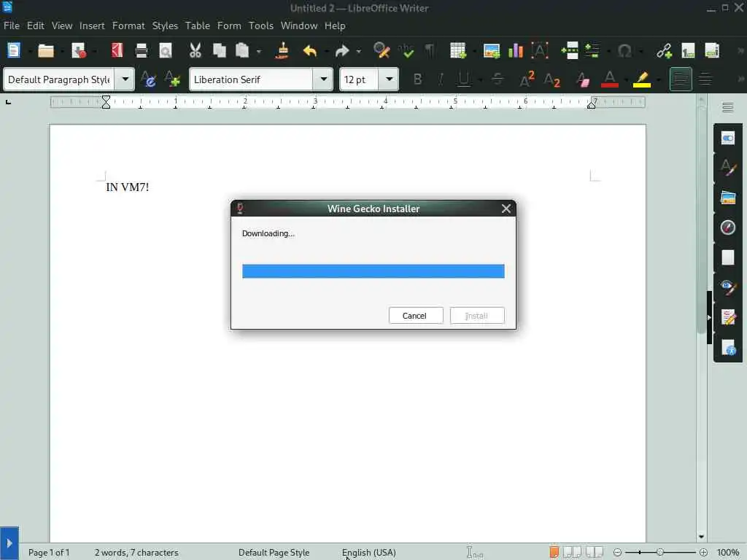Open the Format menu
747x560 pixels.
(x=128, y=26)
